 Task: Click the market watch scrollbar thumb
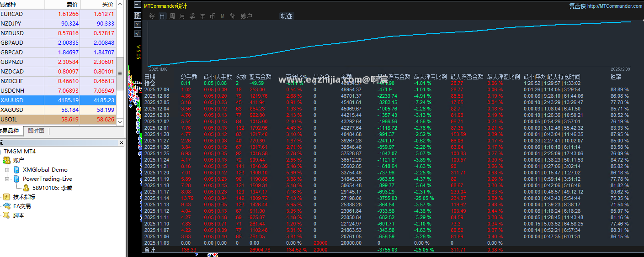coord(120,73)
